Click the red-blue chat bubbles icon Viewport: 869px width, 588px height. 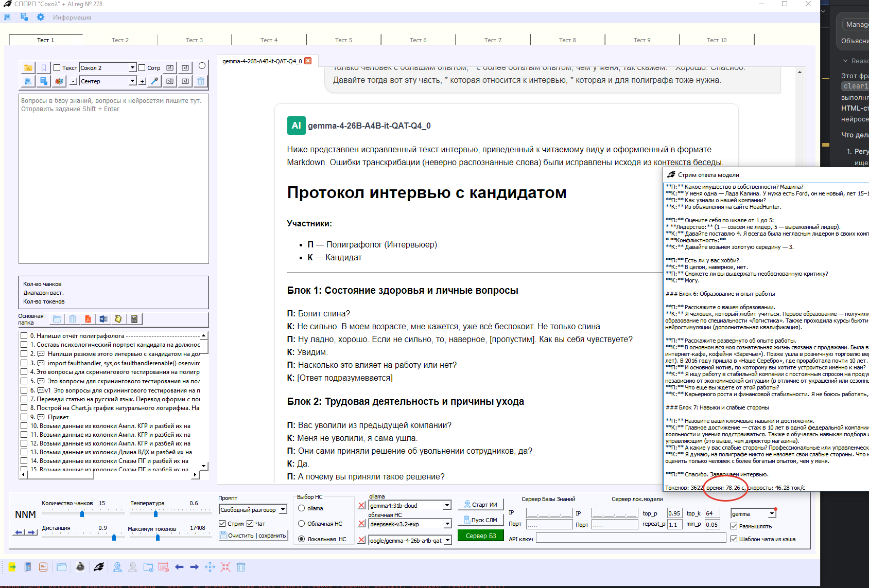59,81
